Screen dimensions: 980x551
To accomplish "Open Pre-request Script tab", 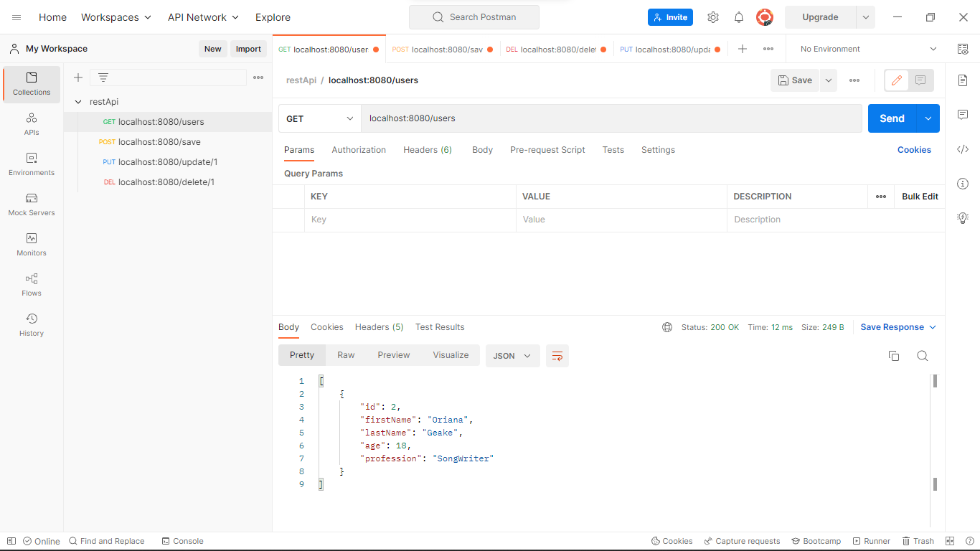I will coord(547,150).
